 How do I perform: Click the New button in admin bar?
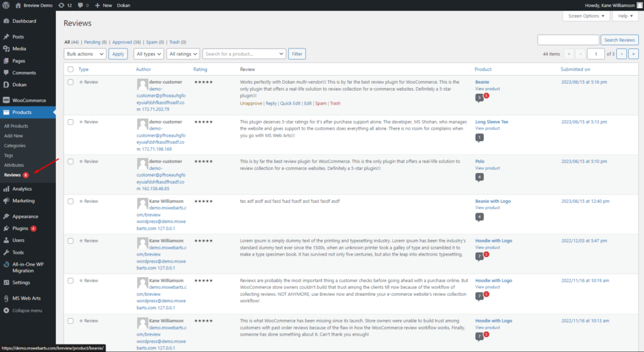coord(104,5)
